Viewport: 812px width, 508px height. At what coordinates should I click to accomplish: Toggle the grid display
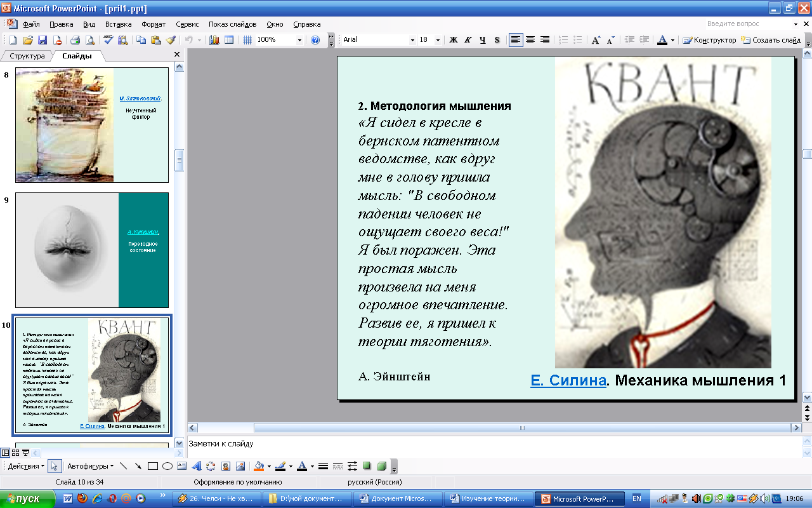click(247, 40)
